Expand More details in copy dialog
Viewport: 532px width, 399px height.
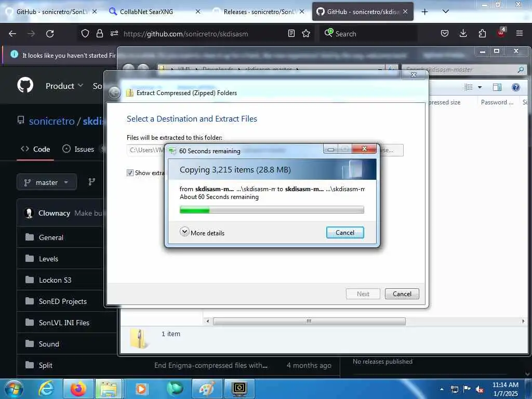[x=202, y=232]
